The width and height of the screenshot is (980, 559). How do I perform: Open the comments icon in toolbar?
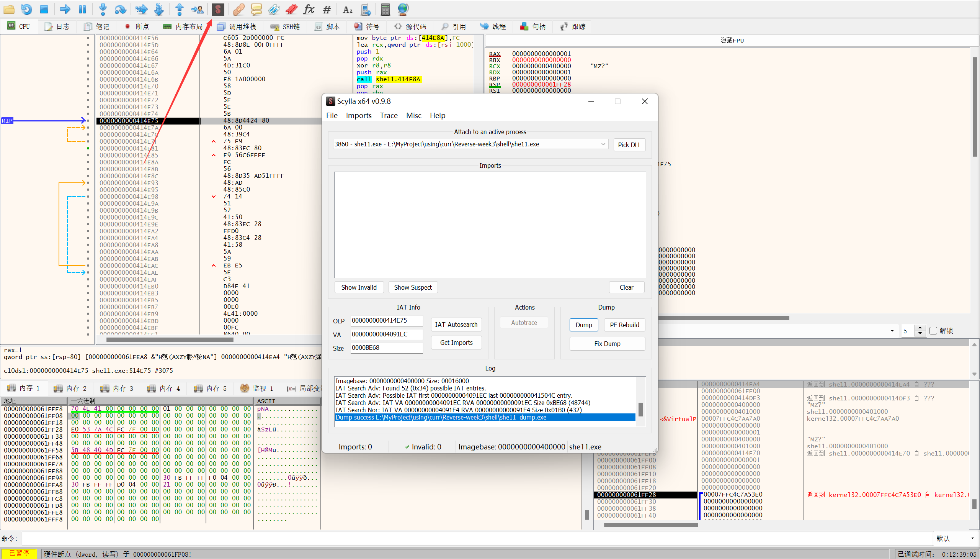256,9
